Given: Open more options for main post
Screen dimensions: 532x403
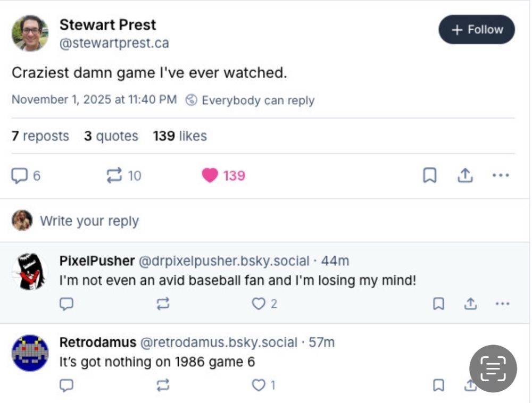Looking at the screenshot, I should pos(501,175).
